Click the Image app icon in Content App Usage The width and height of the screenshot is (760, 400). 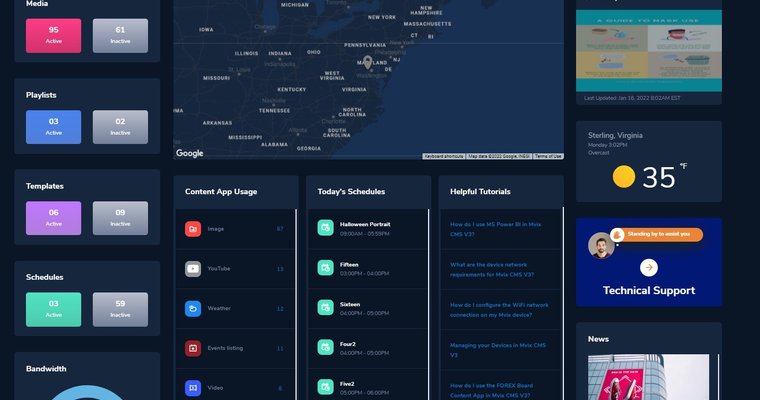click(193, 229)
